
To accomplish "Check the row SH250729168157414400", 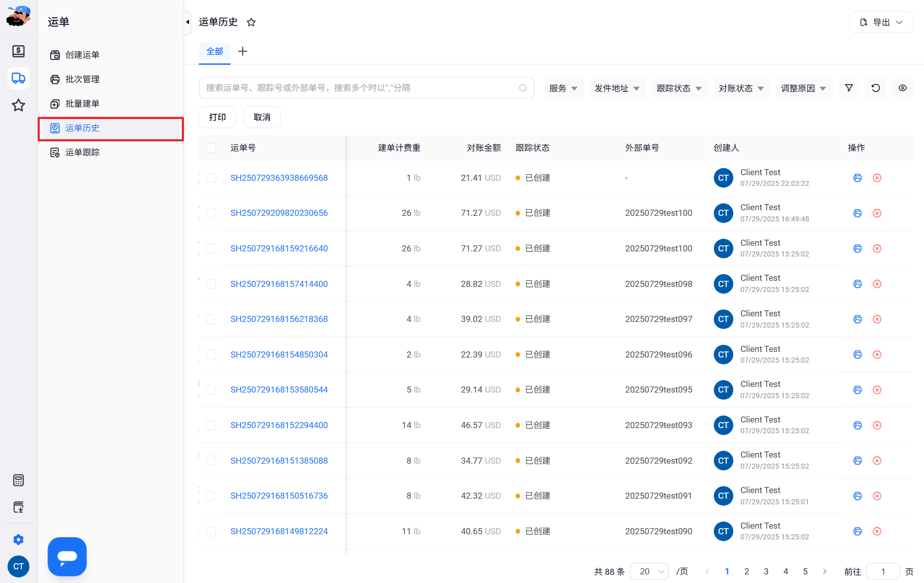I will click(211, 284).
